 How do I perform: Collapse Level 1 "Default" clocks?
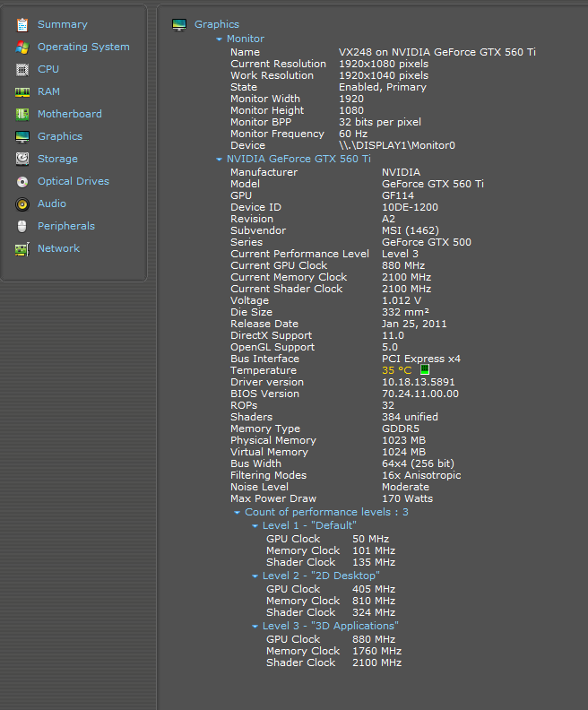point(255,525)
